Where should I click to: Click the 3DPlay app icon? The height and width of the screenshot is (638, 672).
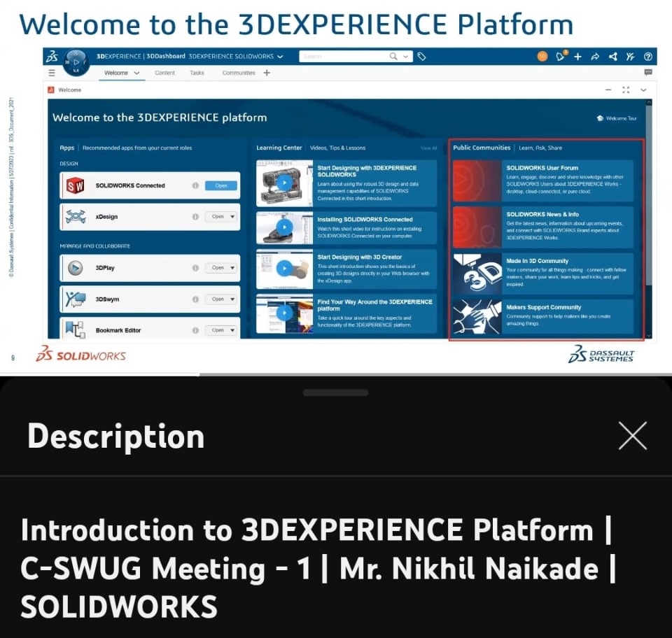click(x=76, y=268)
